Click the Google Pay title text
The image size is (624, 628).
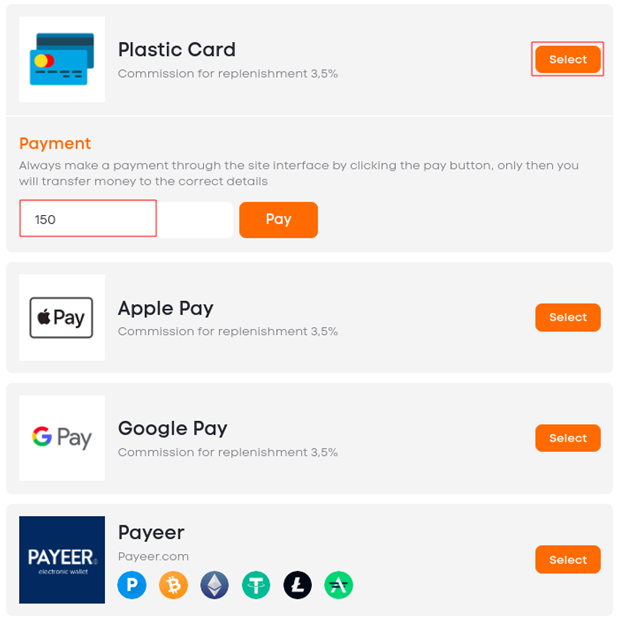coord(173,429)
